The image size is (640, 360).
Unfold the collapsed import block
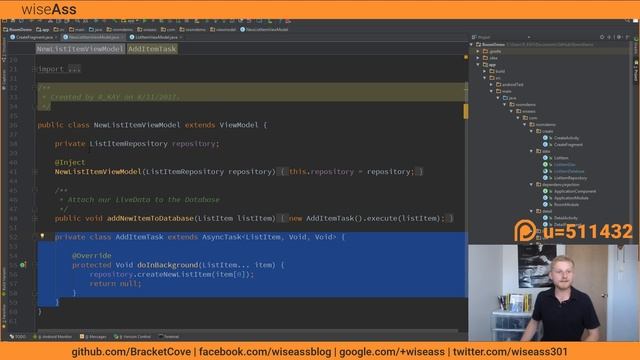tap(35, 69)
